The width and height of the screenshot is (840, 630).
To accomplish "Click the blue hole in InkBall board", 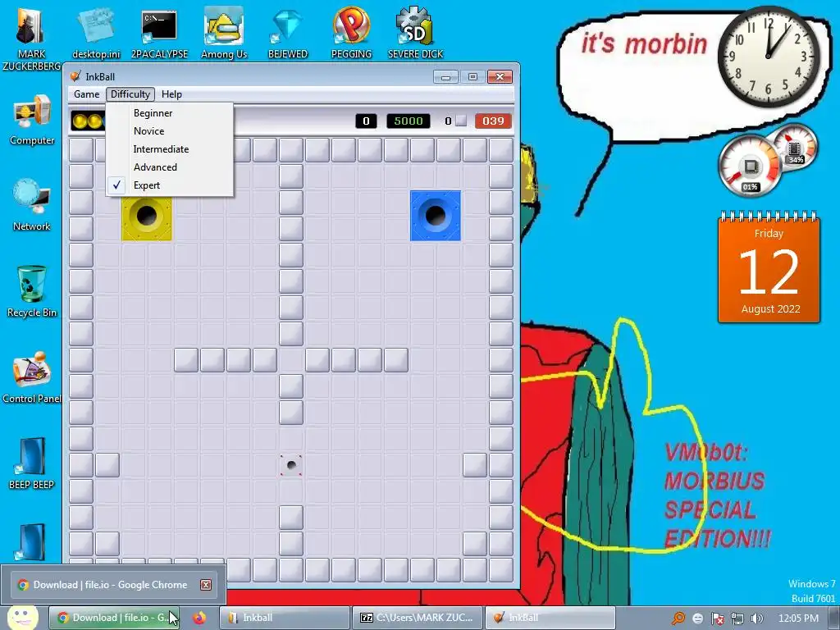I will coord(435,216).
